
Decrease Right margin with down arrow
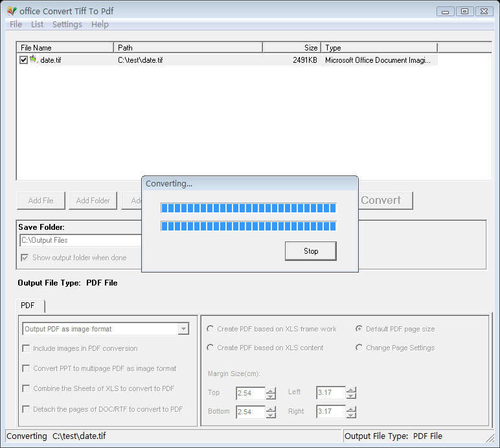[351, 415]
